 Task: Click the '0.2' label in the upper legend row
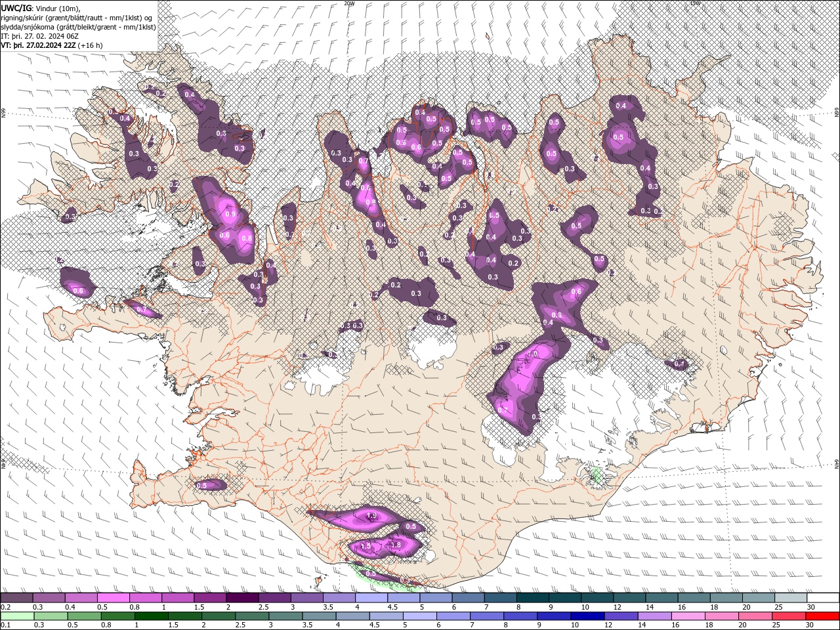5,607
